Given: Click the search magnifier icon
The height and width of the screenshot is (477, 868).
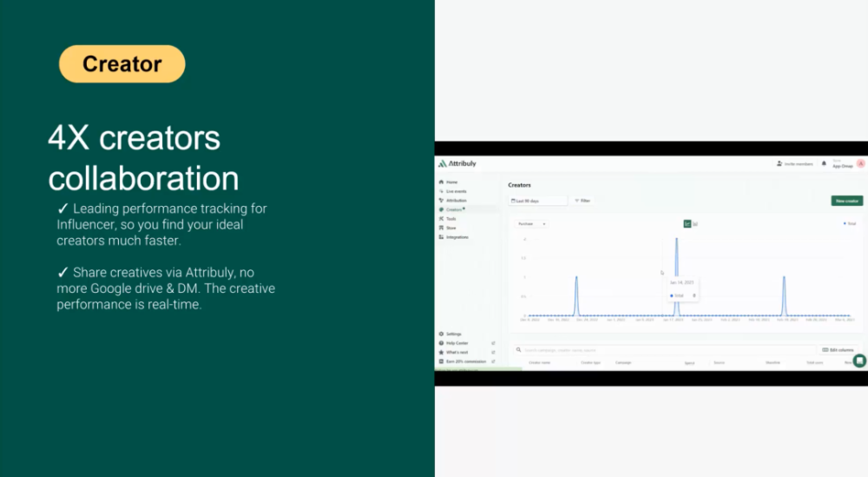Looking at the screenshot, I should (x=519, y=350).
